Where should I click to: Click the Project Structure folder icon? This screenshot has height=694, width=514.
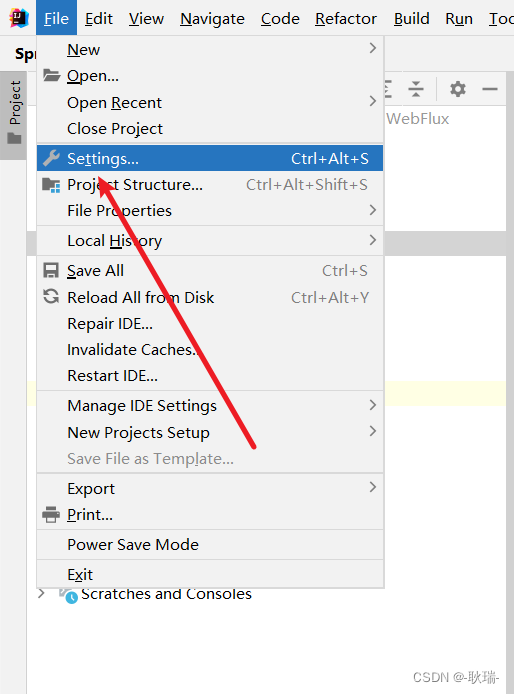tap(51, 185)
